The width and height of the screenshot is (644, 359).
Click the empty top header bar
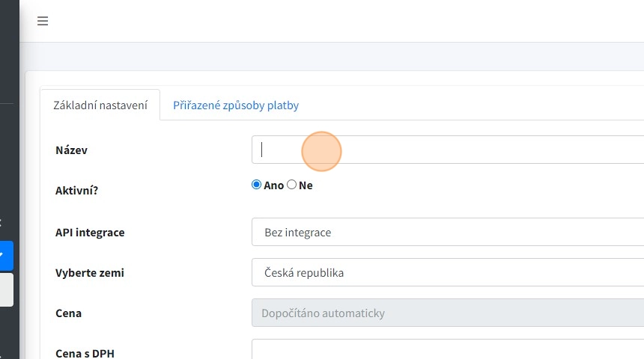[x=337, y=21]
